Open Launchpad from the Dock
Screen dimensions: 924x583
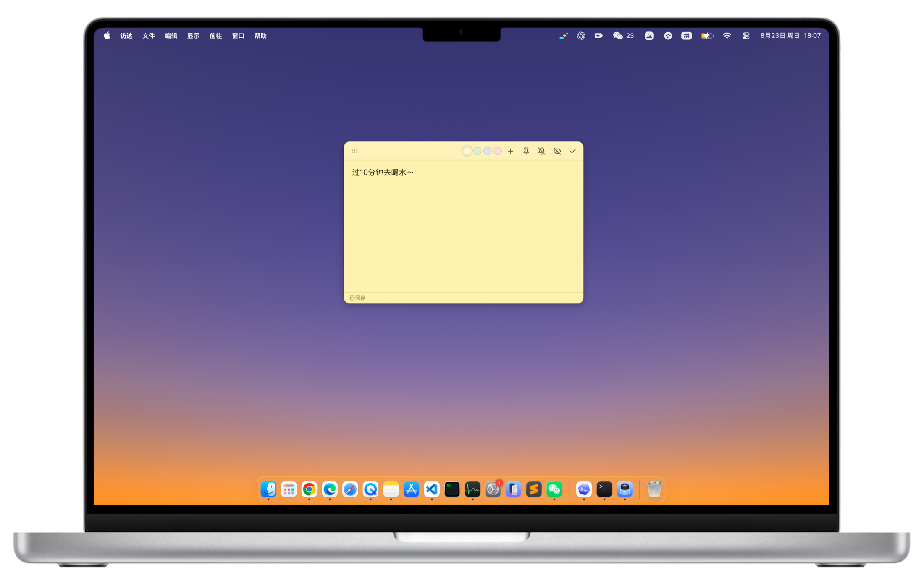(289, 489)
